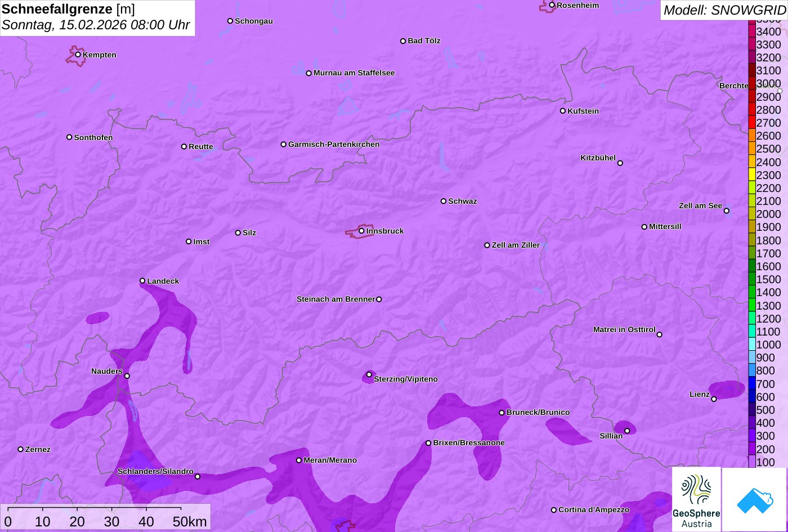This screenshot has height=532, width=788.
Task: Select the 1000 m cyan legend swatch
Action: [752, 345]
